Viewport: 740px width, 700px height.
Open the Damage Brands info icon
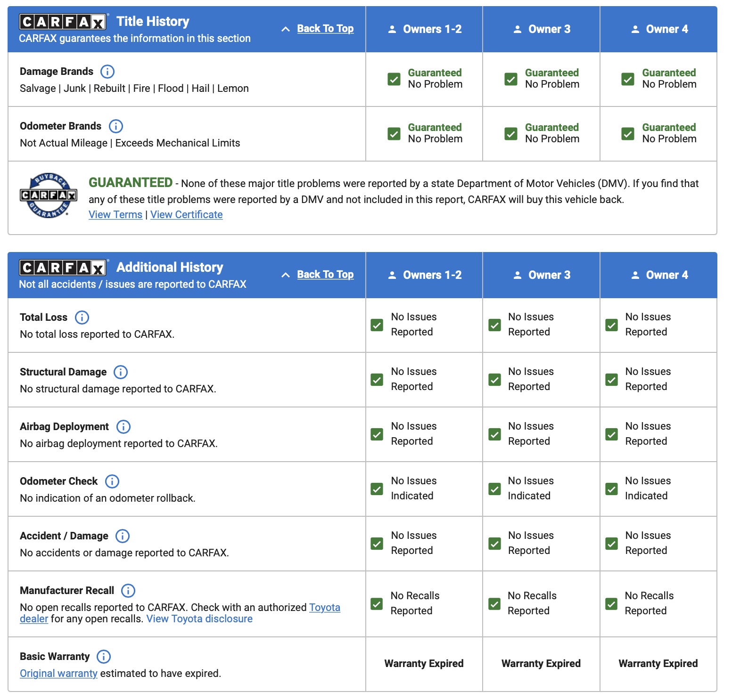click(x=107, y=72)
